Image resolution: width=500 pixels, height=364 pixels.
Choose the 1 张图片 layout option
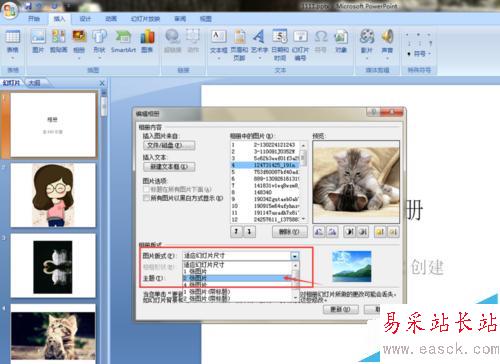[x=237, y=271]
